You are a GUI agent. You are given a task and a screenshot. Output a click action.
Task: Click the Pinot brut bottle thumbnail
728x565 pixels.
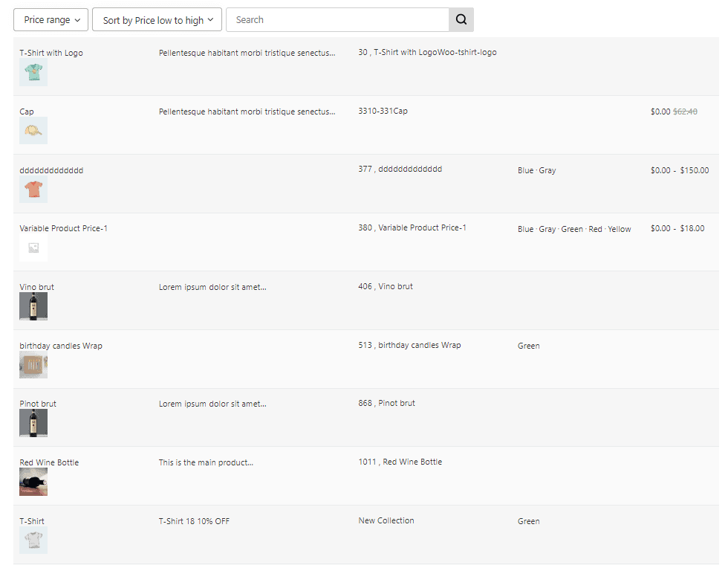pos(33,423)
